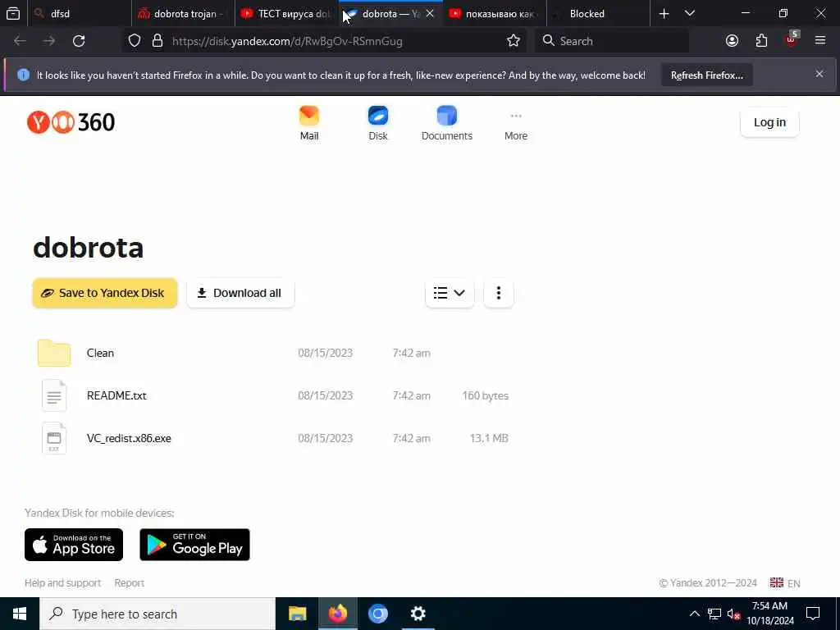Dismiss the Refresh Firefox notification
The height and width of the screenshot is (630, 840).
(x=819, y=75)
